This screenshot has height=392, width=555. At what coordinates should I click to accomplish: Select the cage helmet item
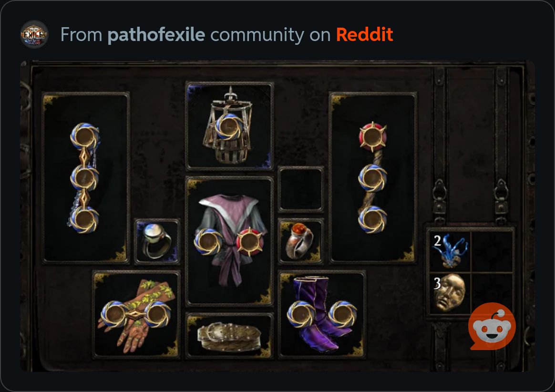229,126
